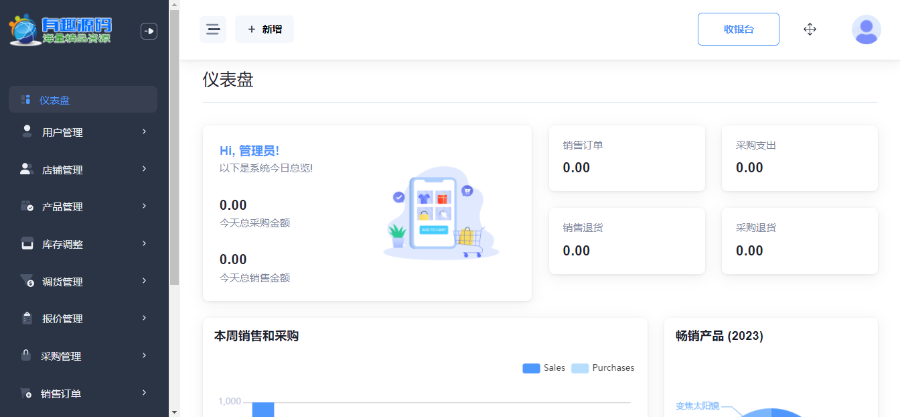The image size is (900, 417).
Task: Click the fullscreen arrows icon in the header
Action: tap(810, 30)
